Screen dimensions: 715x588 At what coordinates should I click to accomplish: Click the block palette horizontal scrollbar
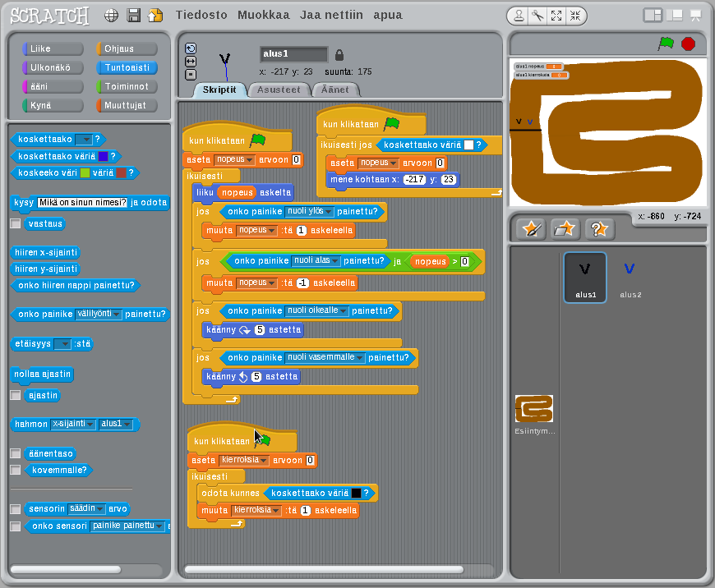[x=66, y=569]
